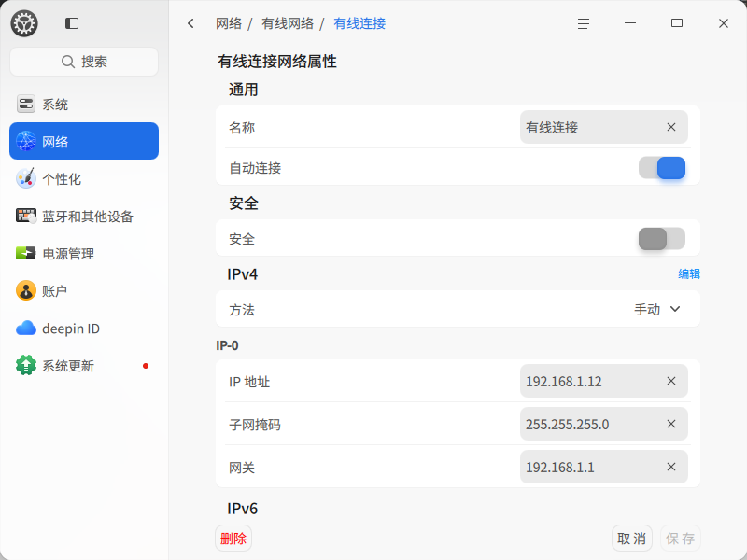Open the hamburger menu in the title bar
The image size is (747, 560).
(583, 23)
